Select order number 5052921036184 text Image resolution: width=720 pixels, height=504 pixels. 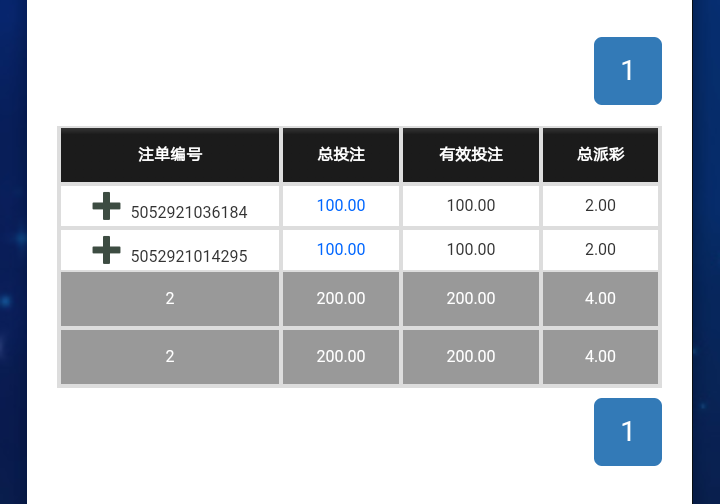point(189,213)
